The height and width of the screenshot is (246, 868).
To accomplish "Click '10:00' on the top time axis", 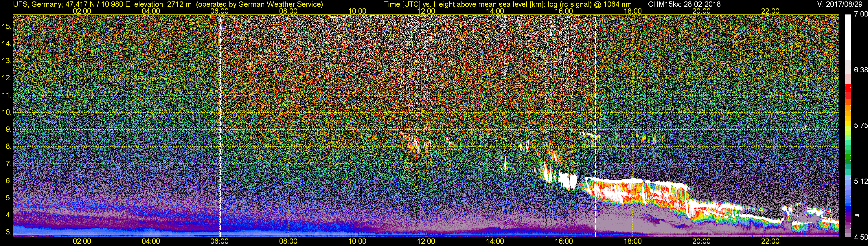I will [x=357, y=11].
